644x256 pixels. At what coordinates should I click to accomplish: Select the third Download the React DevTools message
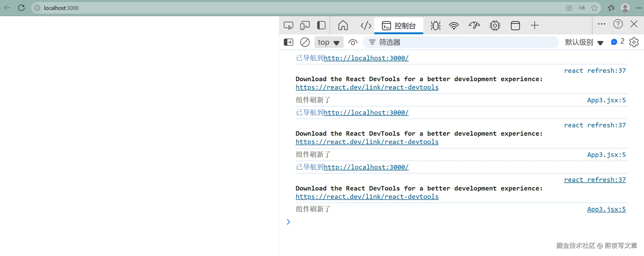[419, 188]
